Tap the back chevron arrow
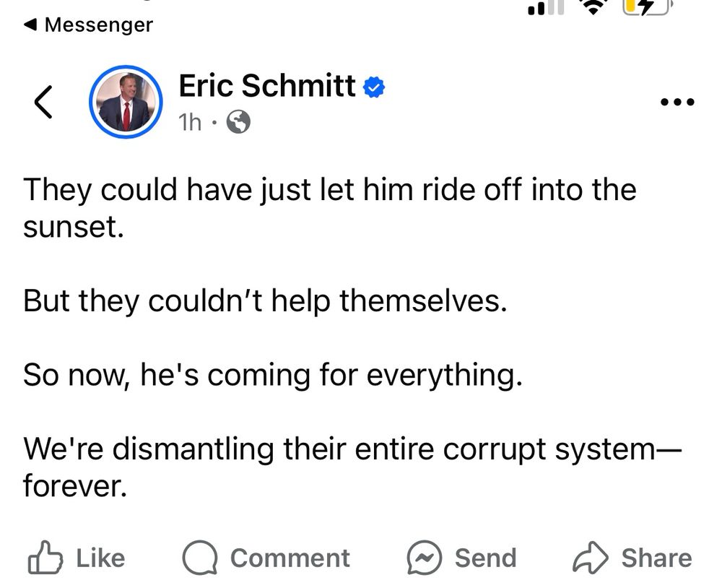Screen dimensions: 722x588 click(x=43, y=102)
